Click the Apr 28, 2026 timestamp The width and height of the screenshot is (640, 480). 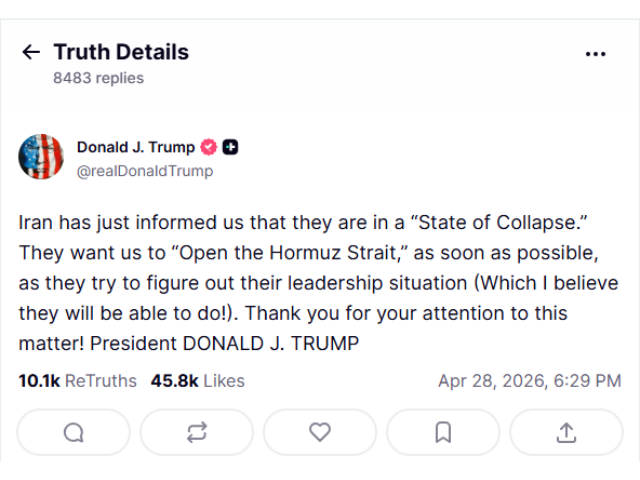529,381
